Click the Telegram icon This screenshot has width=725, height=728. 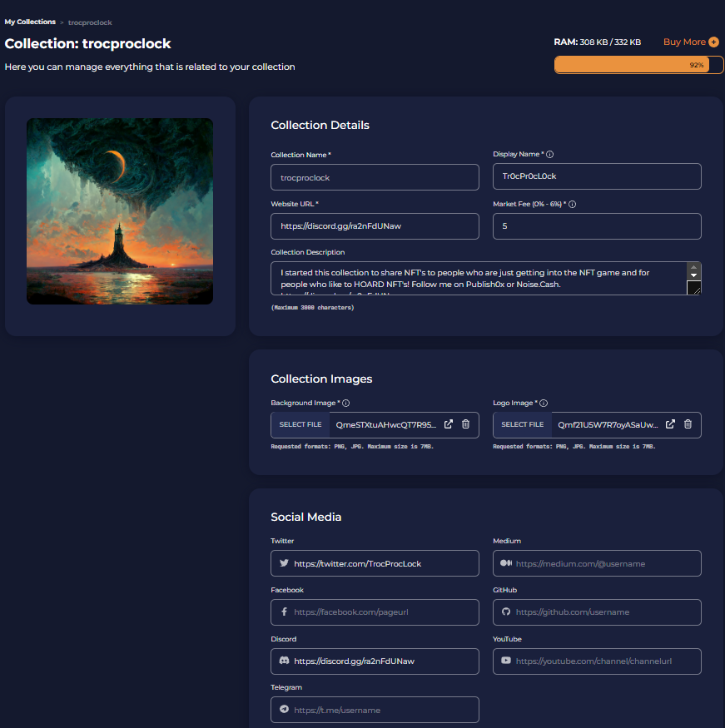284,710
